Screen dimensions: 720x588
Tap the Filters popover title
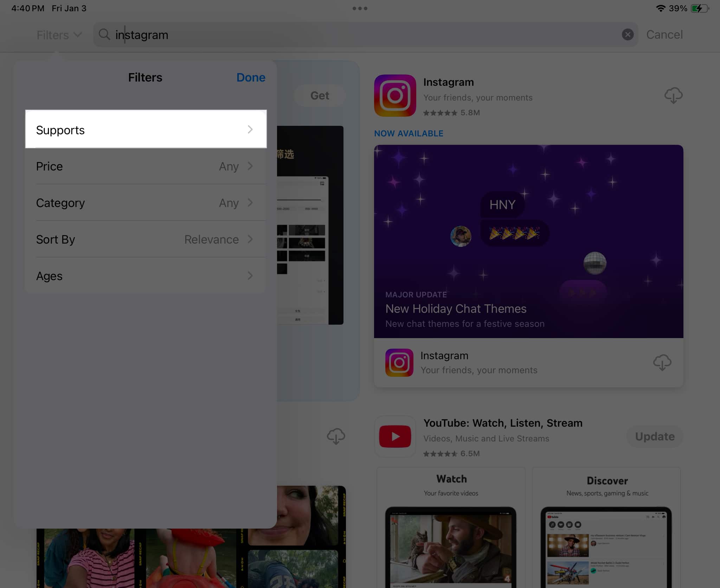[x=145, y=77]
